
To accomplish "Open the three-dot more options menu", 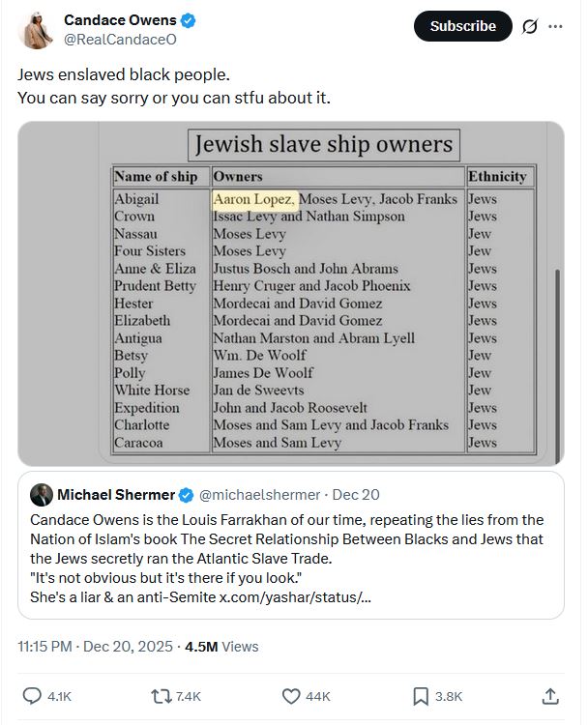I will tap(554, 27).
